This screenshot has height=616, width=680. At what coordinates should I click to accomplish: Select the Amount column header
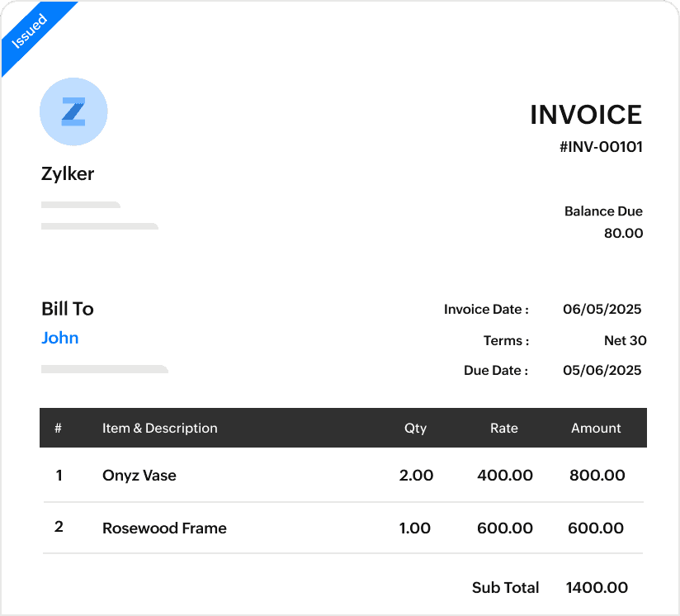596,428
